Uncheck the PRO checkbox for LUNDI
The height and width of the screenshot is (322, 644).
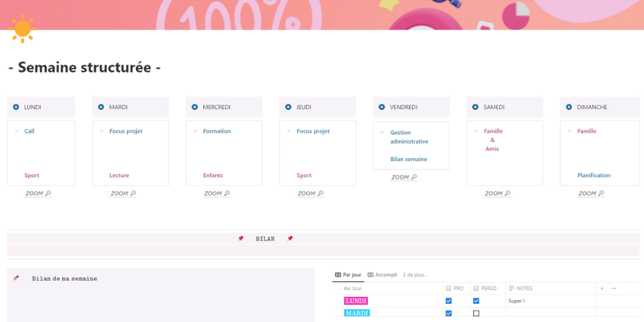448,301
